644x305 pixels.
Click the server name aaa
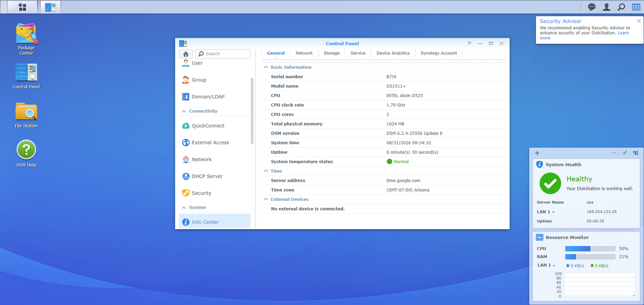tap(590, 202)
